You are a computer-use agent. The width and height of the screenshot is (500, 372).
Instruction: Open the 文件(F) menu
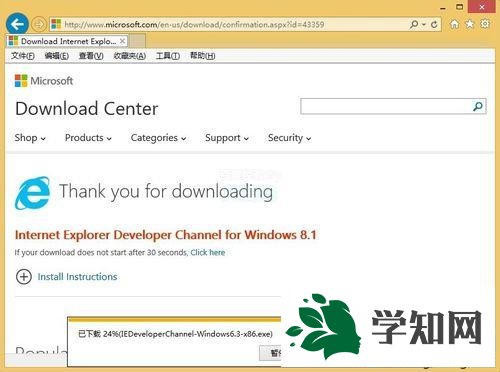click(x=23, y=56)
